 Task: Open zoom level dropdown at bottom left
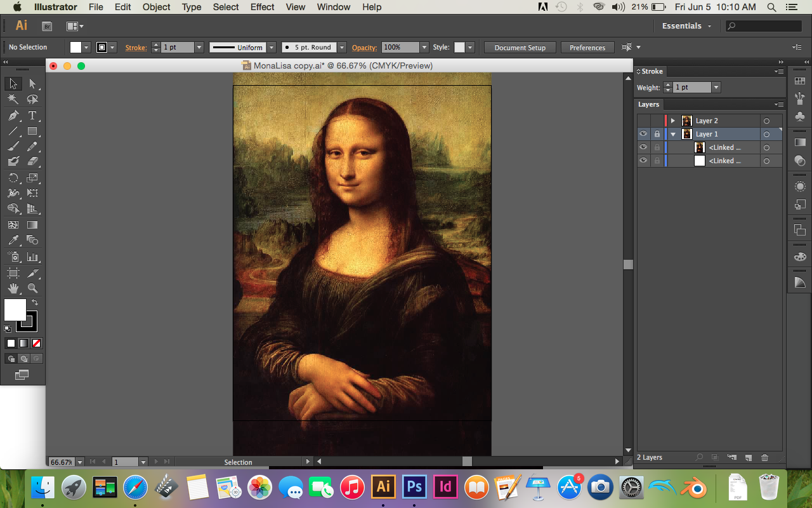[x=80, y=462]
